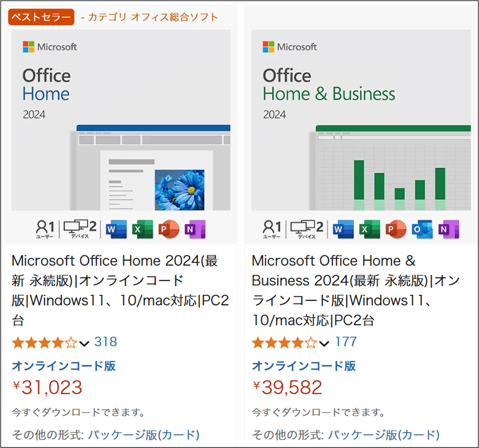
Task: Click the Excel icon under Office Home
Action: 142,229
